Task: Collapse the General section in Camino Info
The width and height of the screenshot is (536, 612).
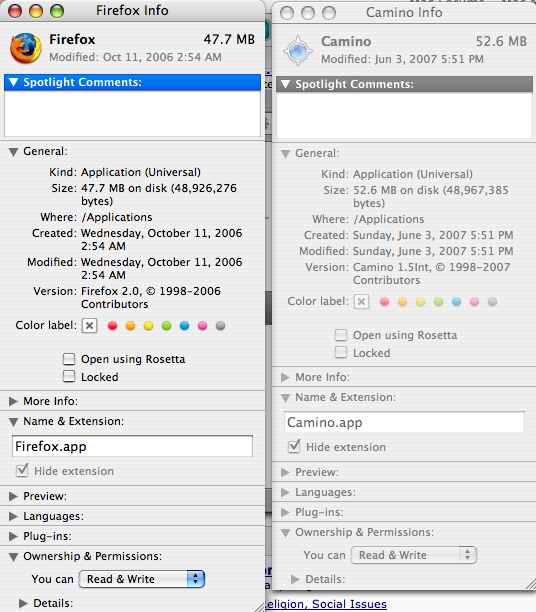Action: (x=286, y=154)
